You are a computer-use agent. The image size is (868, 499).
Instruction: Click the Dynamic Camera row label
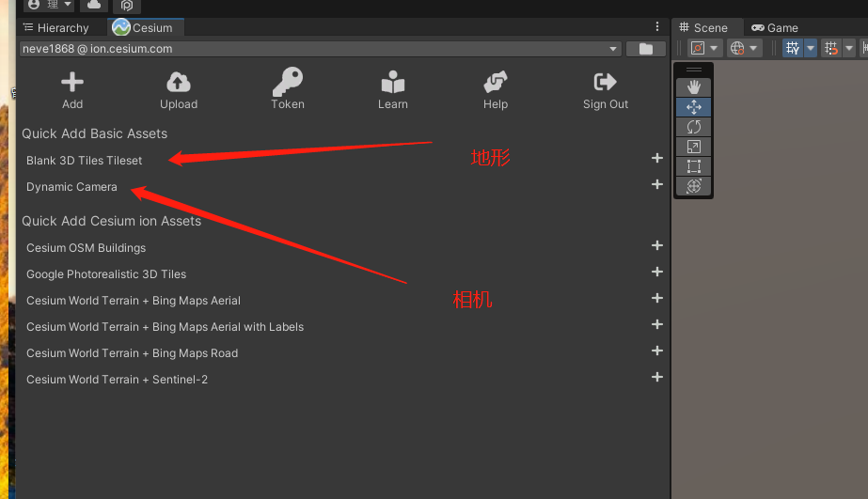(71, 187)
